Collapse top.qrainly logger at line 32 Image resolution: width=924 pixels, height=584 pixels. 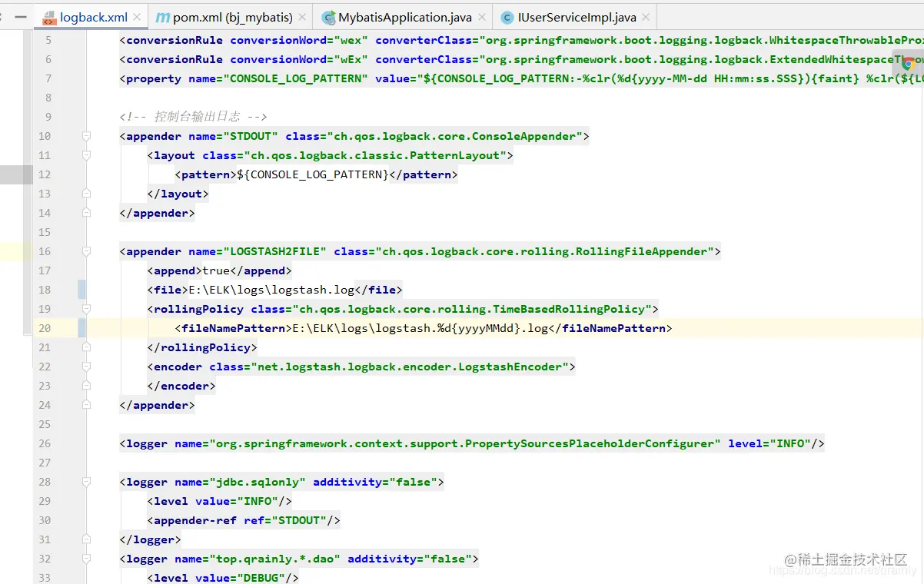87,559
